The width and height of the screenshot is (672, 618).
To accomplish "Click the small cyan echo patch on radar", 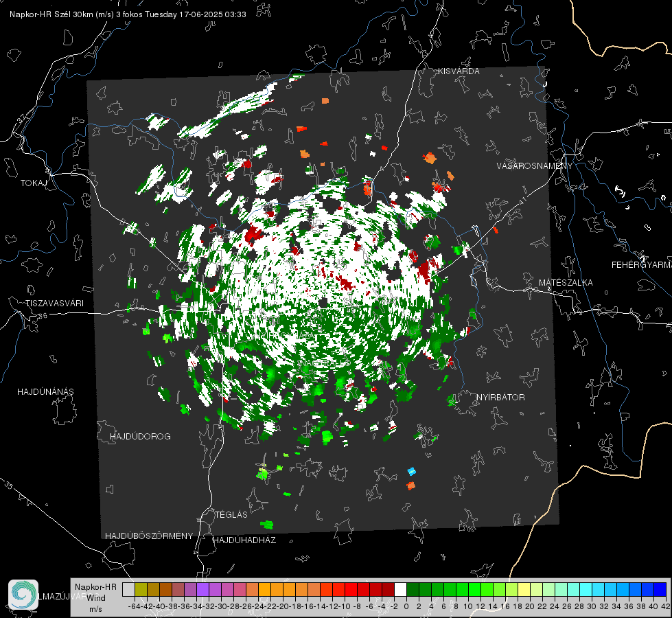I will pyautogui.click(x=411, y=471).
